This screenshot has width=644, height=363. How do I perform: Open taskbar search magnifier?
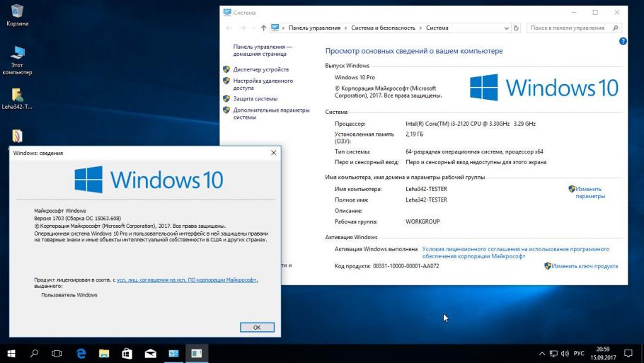point(35,353)
